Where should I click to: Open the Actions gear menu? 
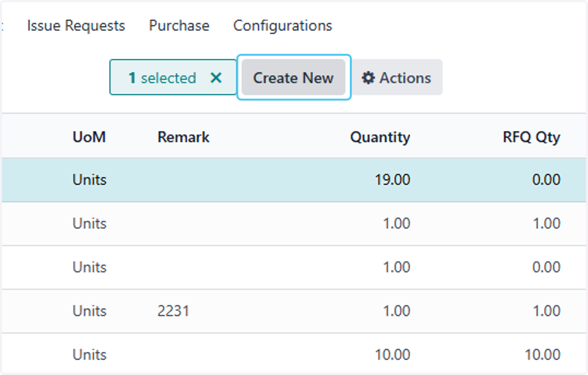pos(396,78)
